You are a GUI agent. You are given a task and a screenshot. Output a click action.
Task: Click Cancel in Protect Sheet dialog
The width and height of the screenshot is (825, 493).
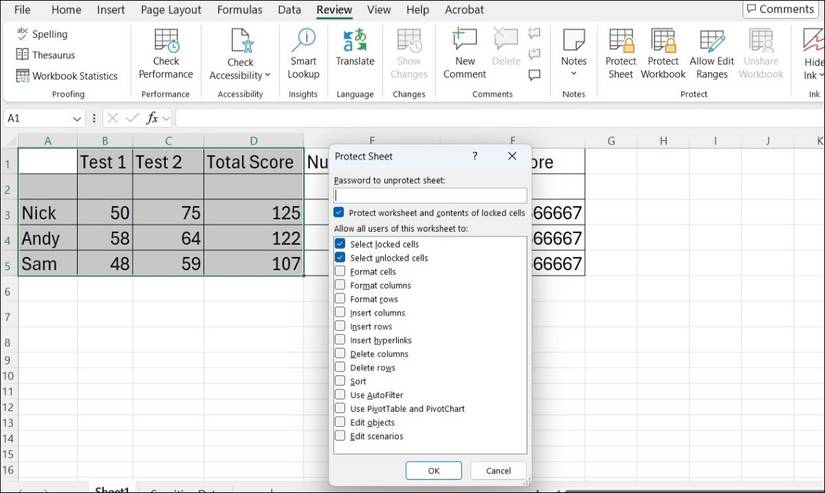[x=498, y=470]
